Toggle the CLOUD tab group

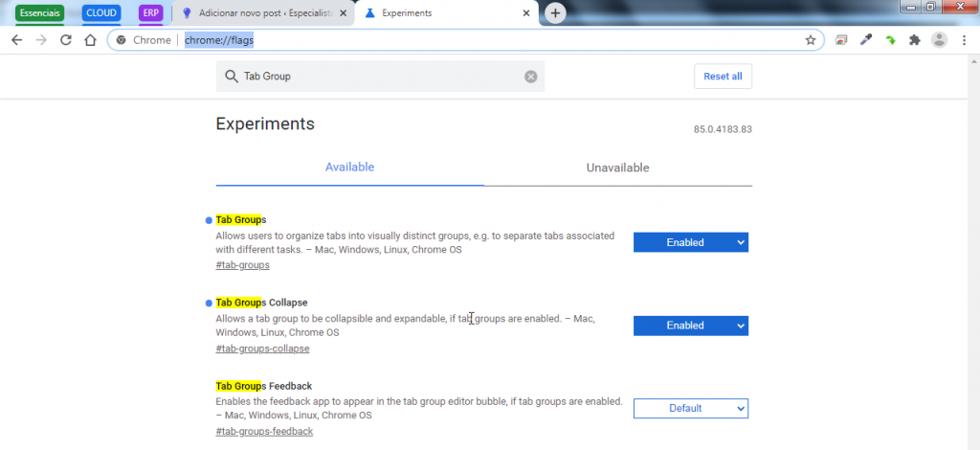click(x=101, y=13)
